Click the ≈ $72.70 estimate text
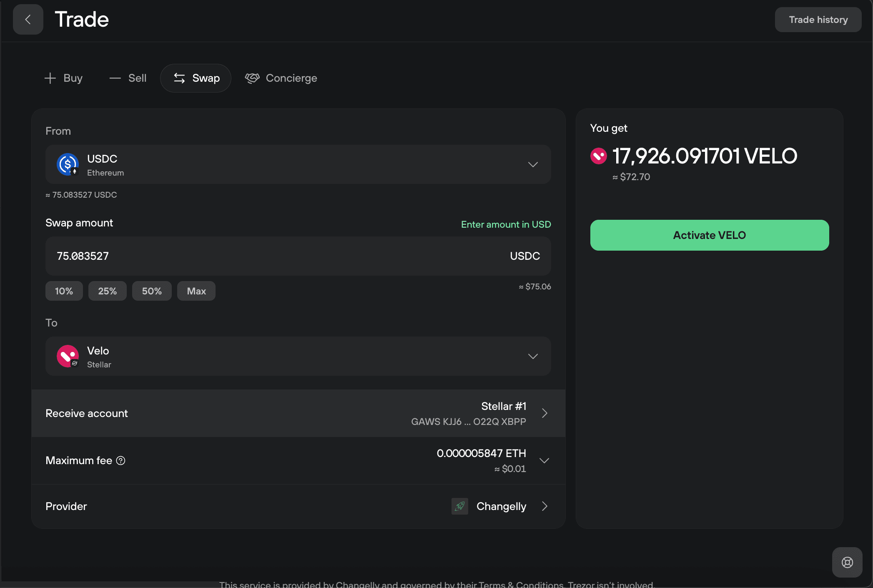The width and height of the screenshot is (873, 588). 631,177
